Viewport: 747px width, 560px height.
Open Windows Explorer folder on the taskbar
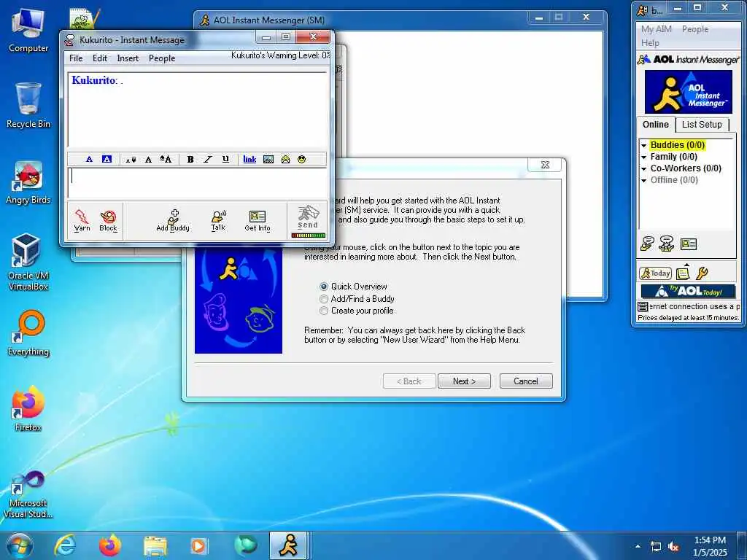(155, 545)
